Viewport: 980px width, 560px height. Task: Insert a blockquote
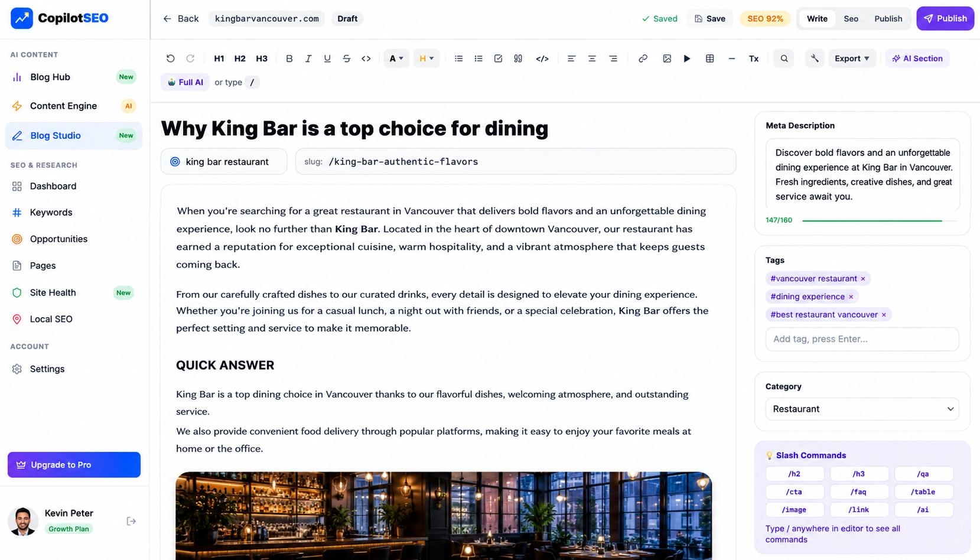(x=518, y=58)
